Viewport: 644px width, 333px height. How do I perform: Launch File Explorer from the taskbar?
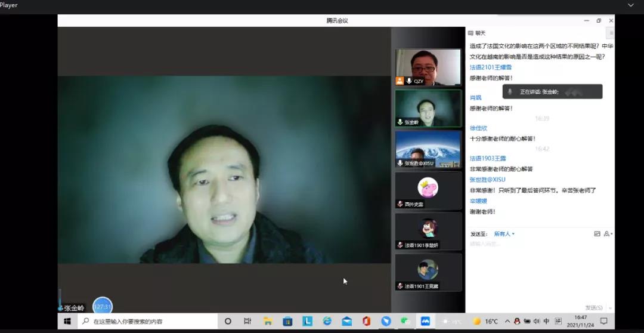coord(268,321)
